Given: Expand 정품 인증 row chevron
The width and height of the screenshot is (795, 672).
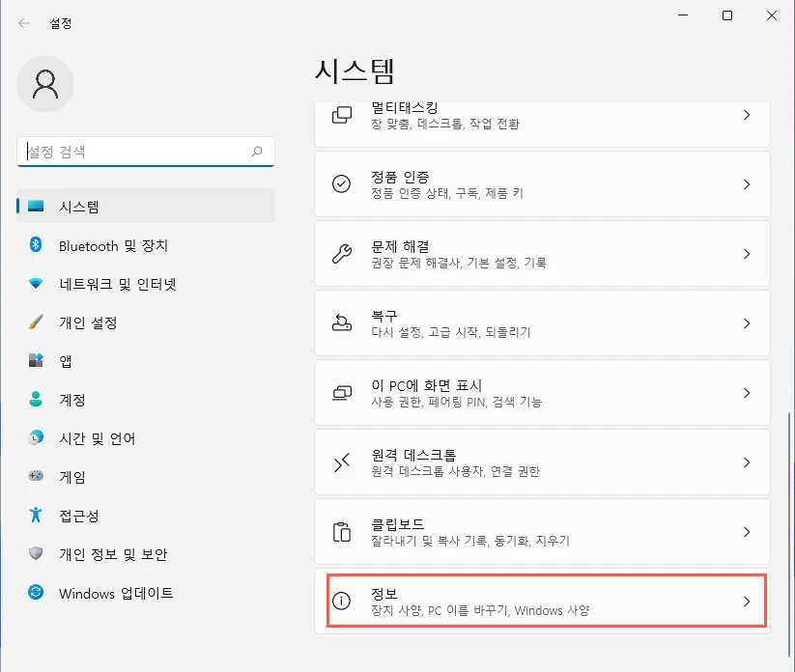Looking at the screenshot, I should tap(747, 184).
